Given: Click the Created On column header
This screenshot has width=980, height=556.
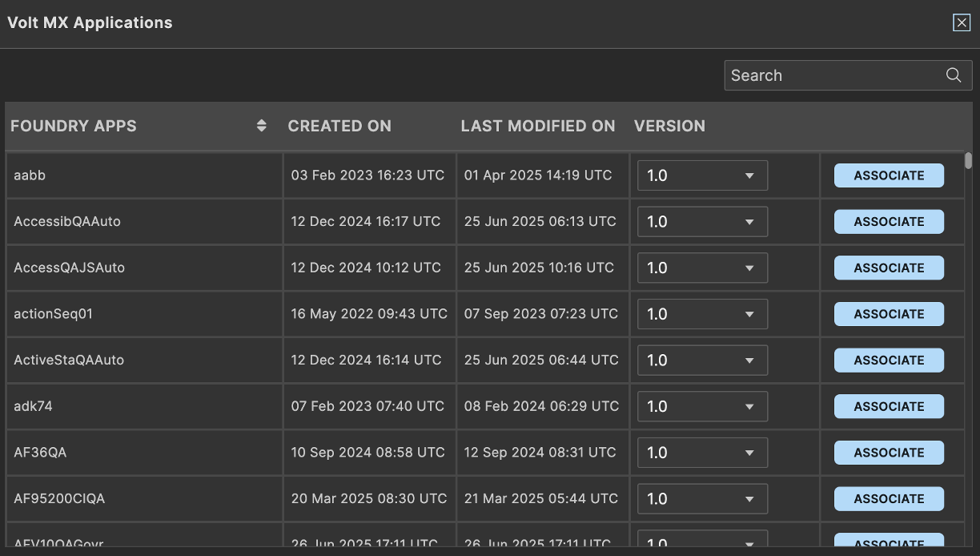Looking at the screenshot, I should (339, 126).
